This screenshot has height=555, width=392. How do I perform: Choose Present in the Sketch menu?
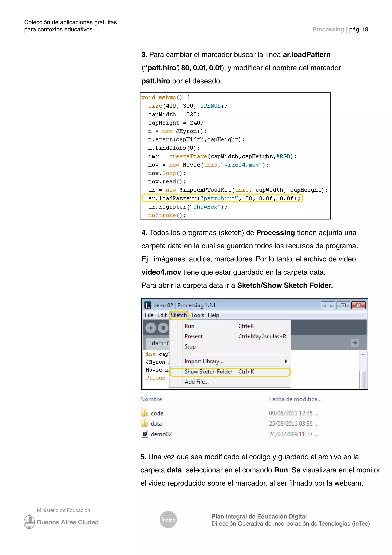coord(230,336)
